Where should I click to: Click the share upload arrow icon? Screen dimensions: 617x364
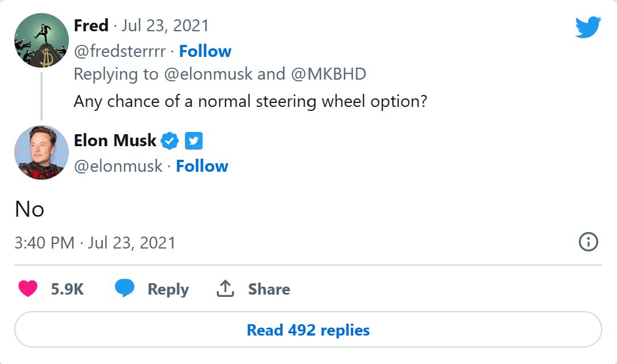coord(225,289)
